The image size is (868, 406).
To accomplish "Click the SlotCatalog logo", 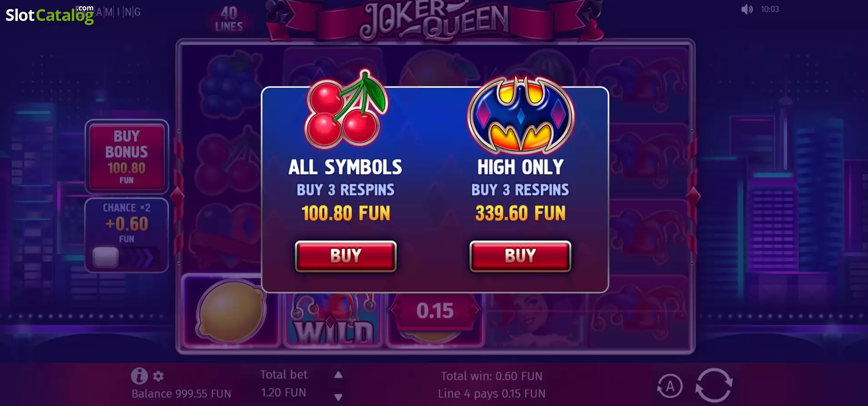I will [x=50, y=15].
